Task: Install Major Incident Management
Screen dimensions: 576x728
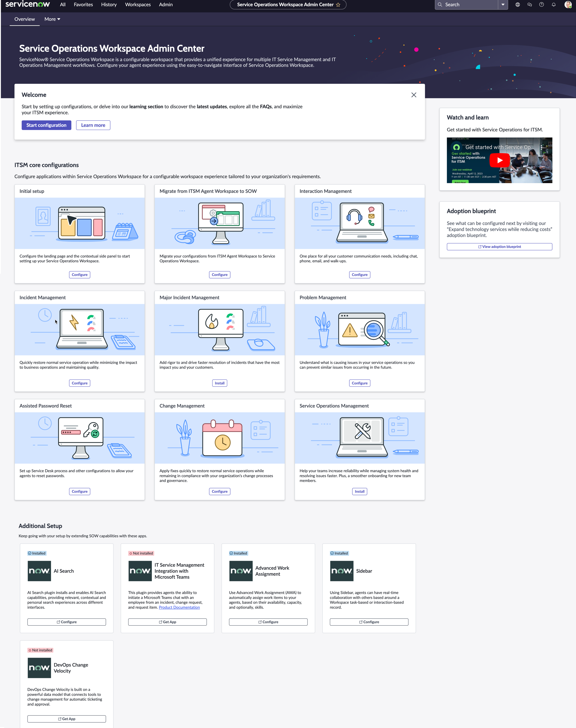Action: point(219,383)
